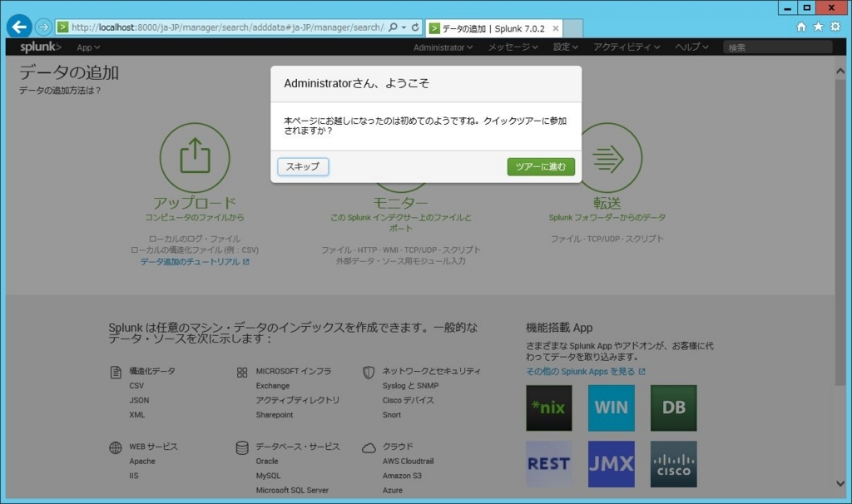The height and width of the screenshot is (504, 852).
Task: Open the WIN app icon
Action: coord(611,408)
